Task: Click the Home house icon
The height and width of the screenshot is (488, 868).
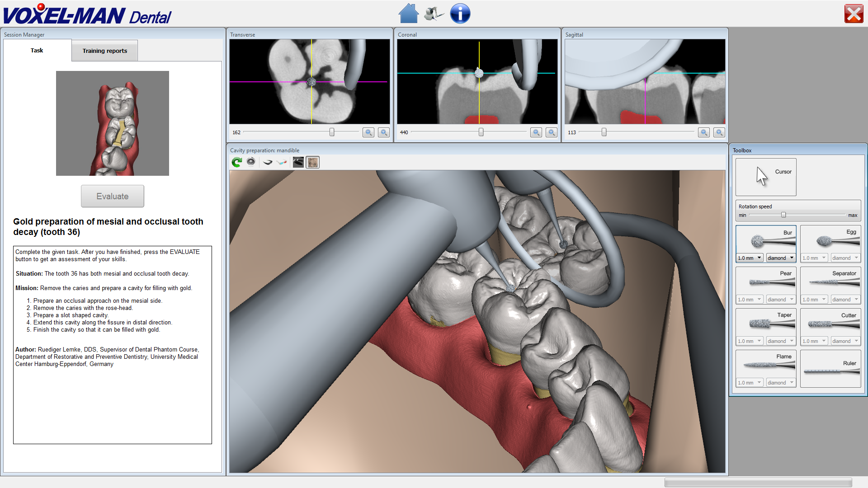Action: coord(408,14)
